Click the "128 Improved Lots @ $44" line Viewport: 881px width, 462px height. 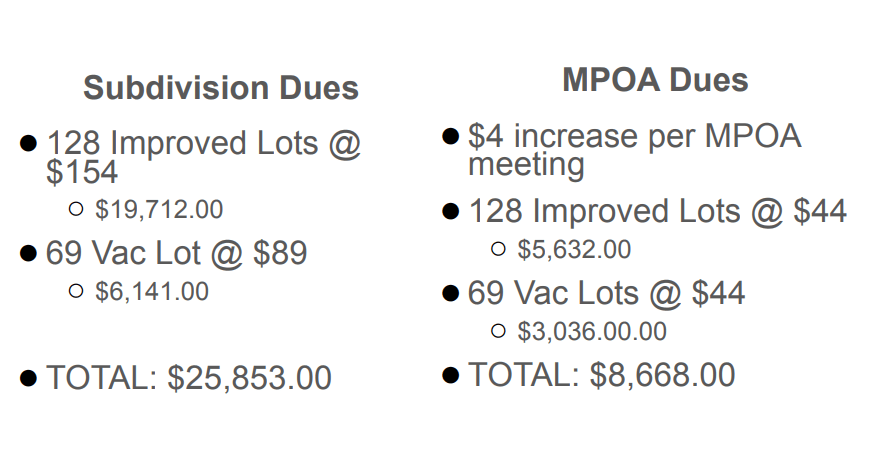click(x=657, y=211)
